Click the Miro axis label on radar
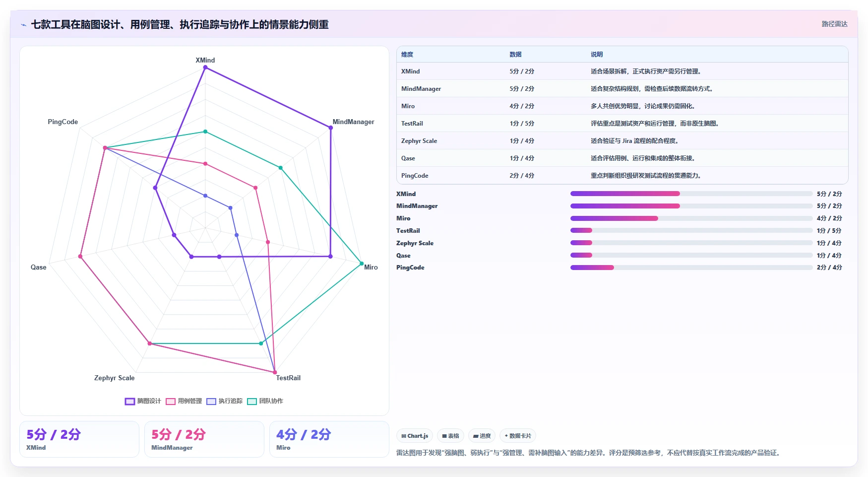 coord(371,267)
